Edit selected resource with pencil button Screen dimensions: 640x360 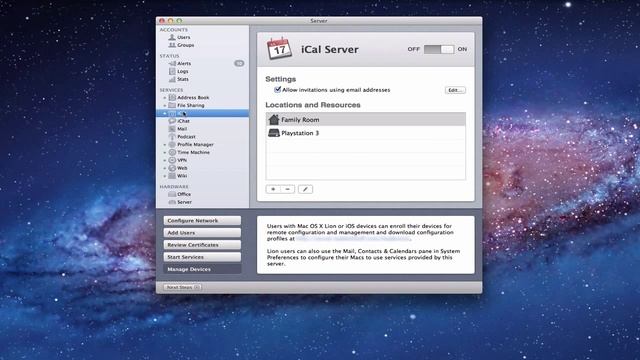(305, 189)
